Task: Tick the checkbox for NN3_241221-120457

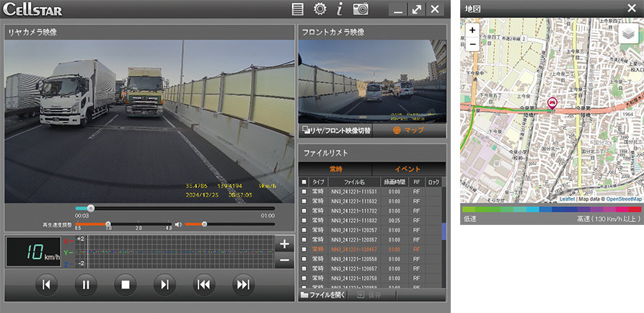Action: 304,249
